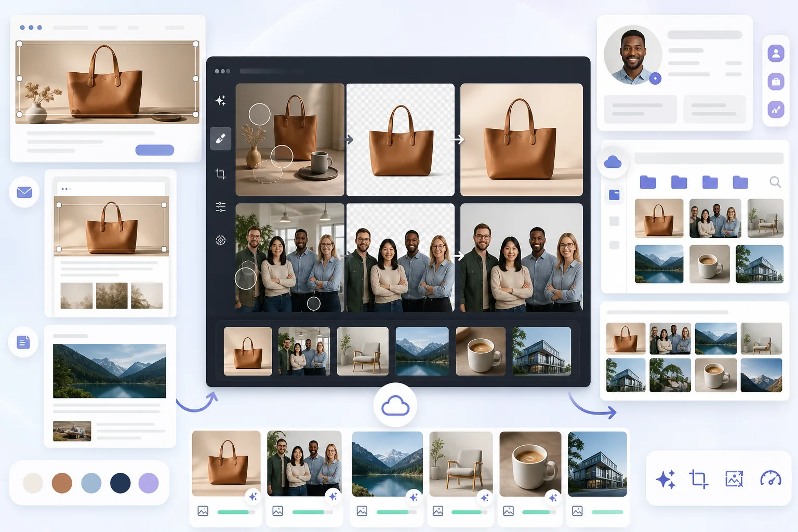The width and height of the screenshot is (798, 532).
Task: Click the speedometer icon in bottom-right toolbar
Action: 770,478
